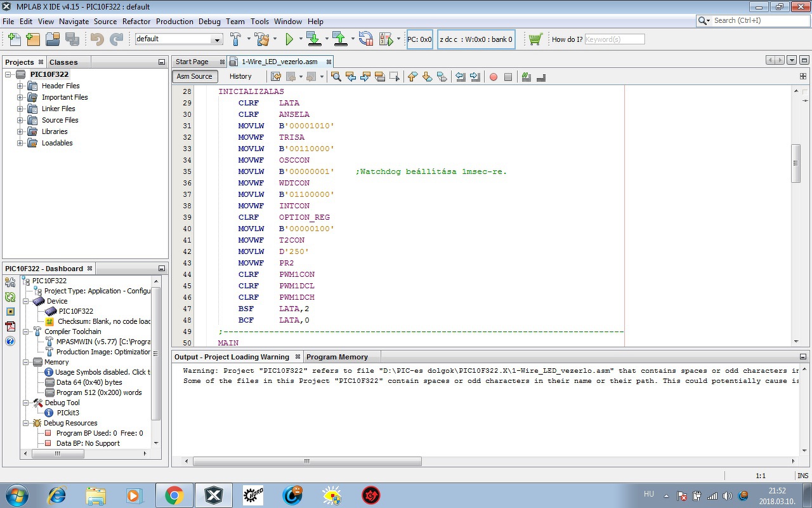Image resolution: width=812 pixels, height=508 pixels.
Task: Click Read Device Memory upload icon
Action: (x=339, y=39)
